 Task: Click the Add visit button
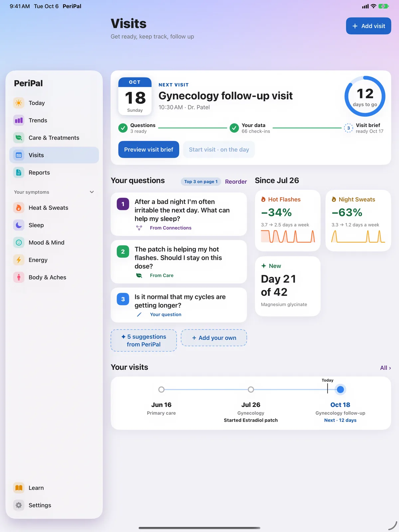[368, 26]
